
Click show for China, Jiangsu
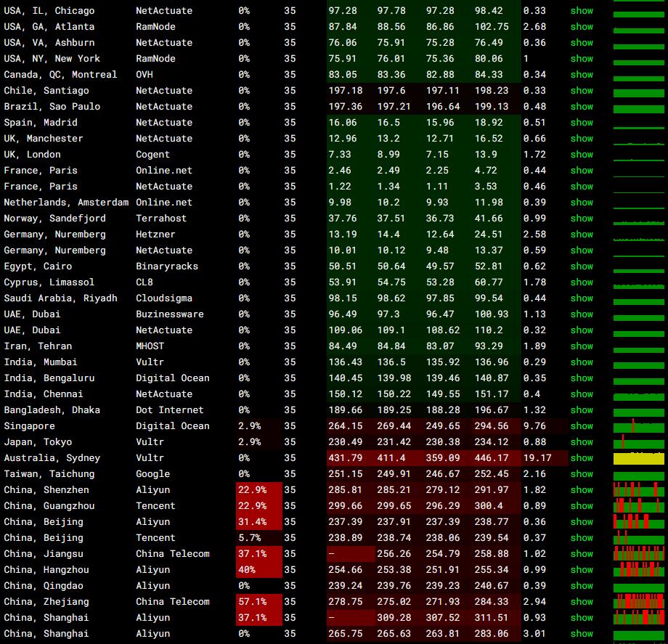(x=582, y=554)
